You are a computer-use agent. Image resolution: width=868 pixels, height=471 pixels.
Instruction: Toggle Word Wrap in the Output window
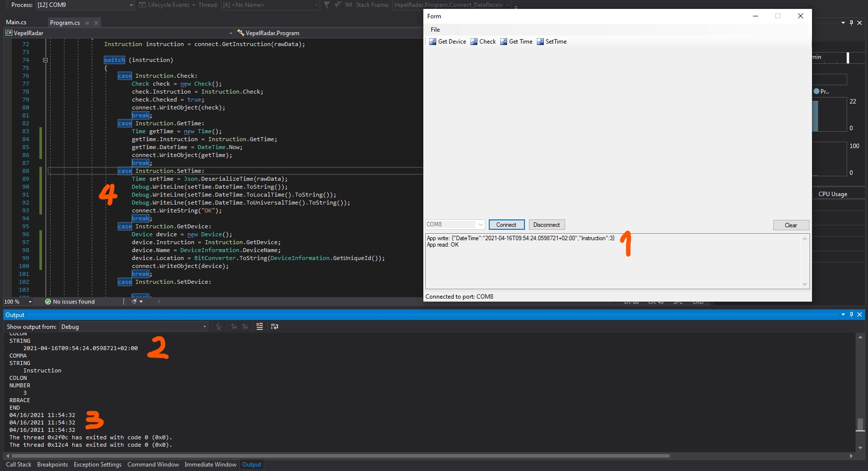coord(274,326)
